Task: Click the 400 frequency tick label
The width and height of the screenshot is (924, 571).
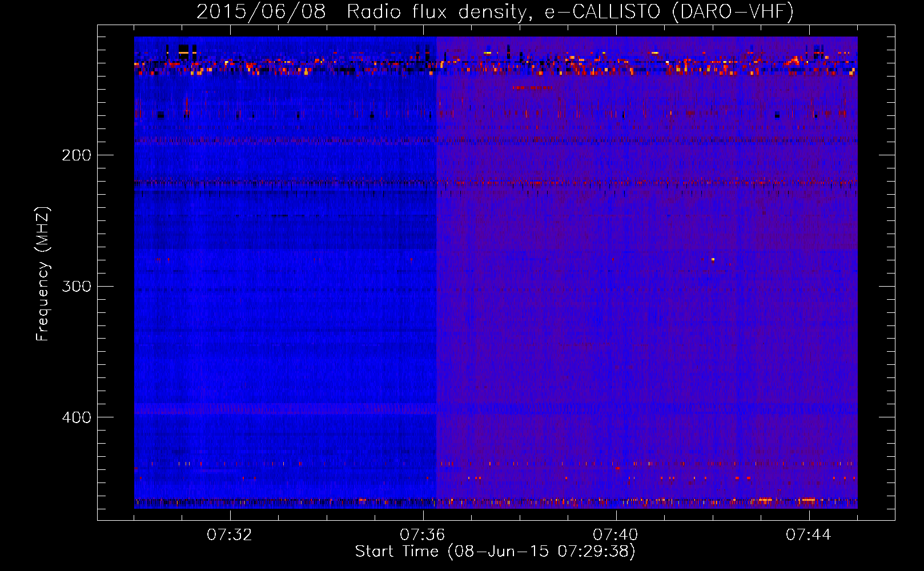Action: pyautogui.click(x=77, y=417)
